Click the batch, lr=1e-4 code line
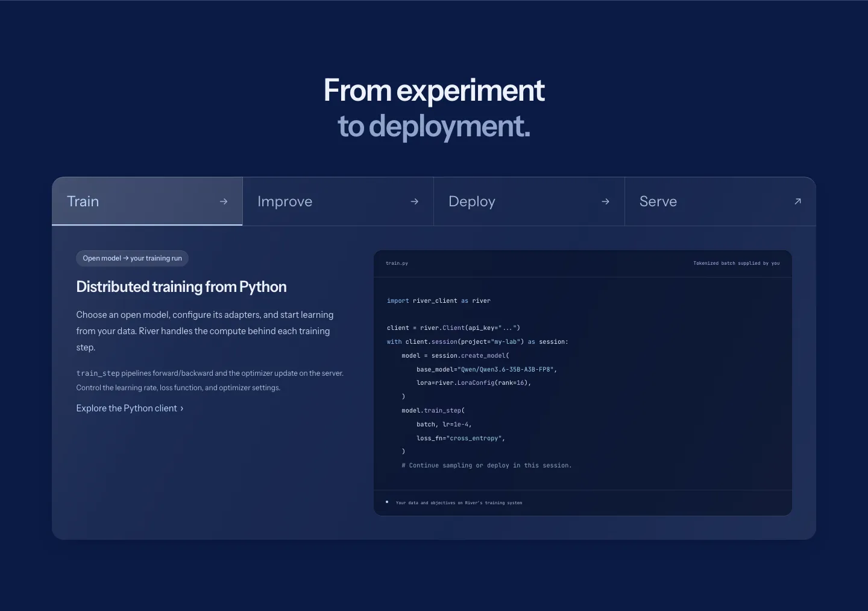 pyautogui.click(x=444, y=424)
